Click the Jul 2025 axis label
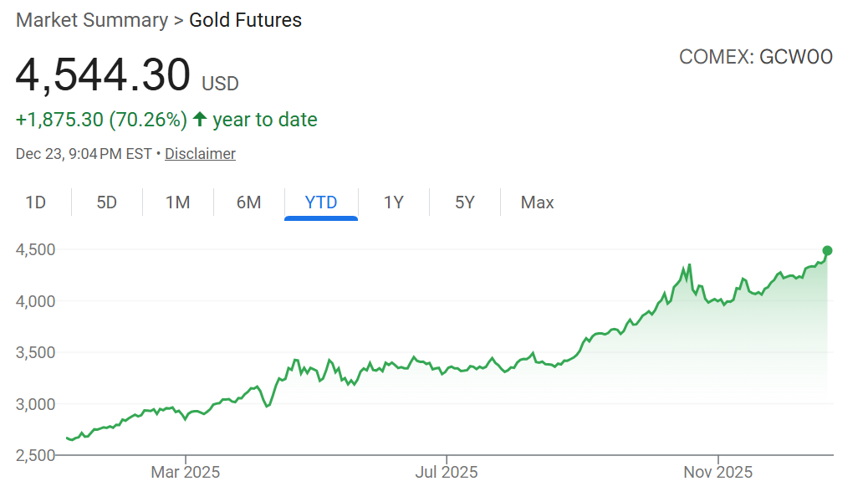This screenshot has height=502, width=868. [x=447, y=473]
